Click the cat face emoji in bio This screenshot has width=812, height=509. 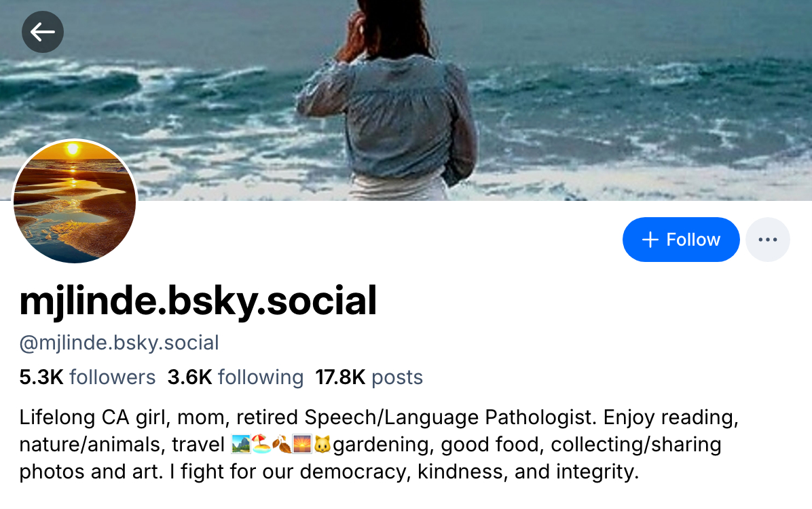click(x=322, y=445)
